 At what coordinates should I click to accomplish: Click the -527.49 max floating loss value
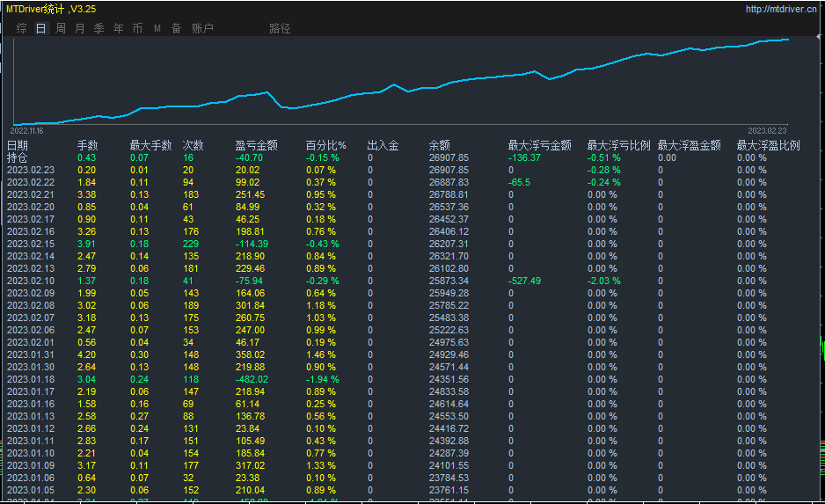(x=524, y=281)
